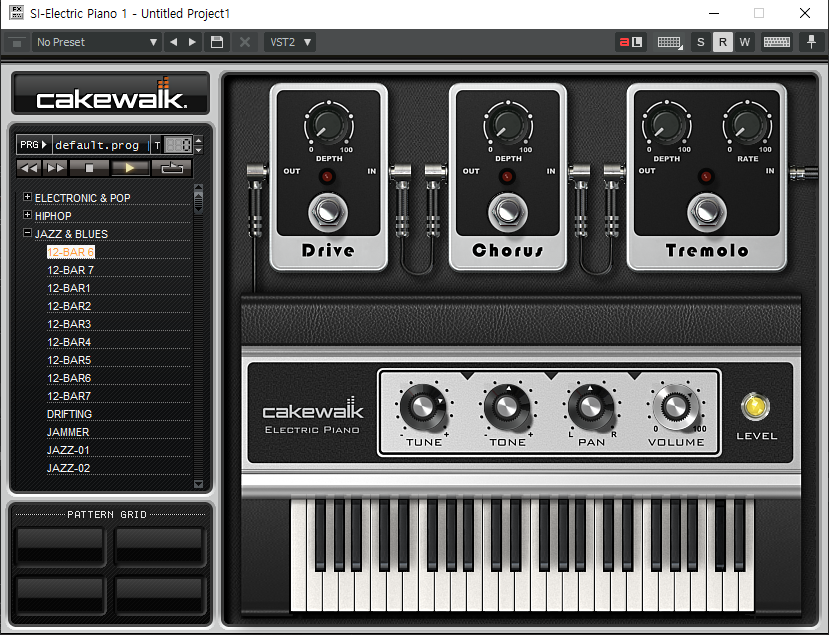Toggle pattern loop button
Viewport: 829px width, 635px height.
point(172,168)
